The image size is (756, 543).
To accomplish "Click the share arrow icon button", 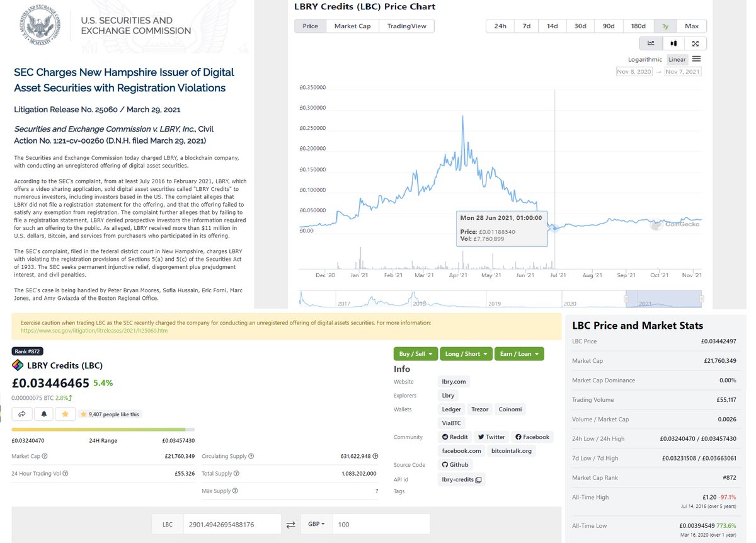I will click(x=22, y=414).
